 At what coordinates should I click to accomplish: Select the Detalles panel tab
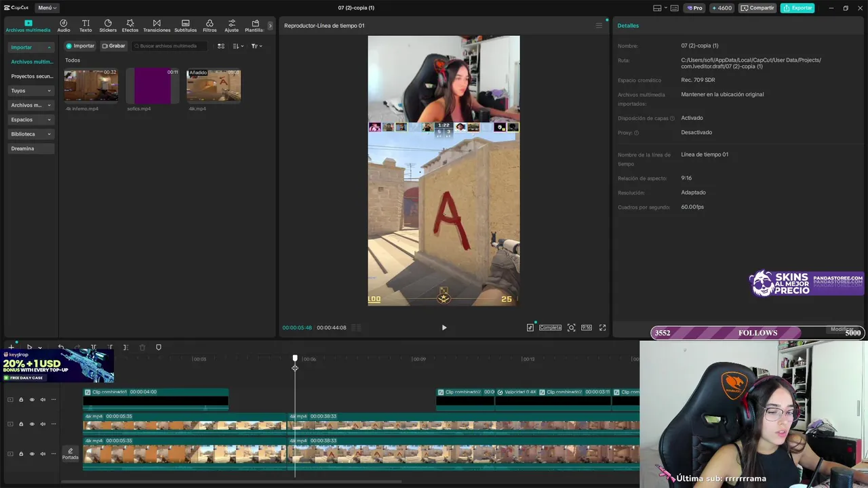pos(628,26)
